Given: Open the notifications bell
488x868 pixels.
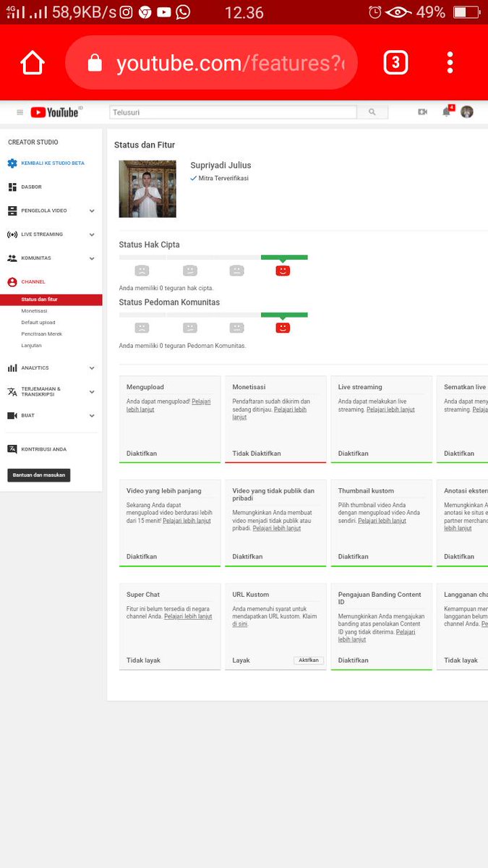Looking at the screenshot, I should (446, 112).
